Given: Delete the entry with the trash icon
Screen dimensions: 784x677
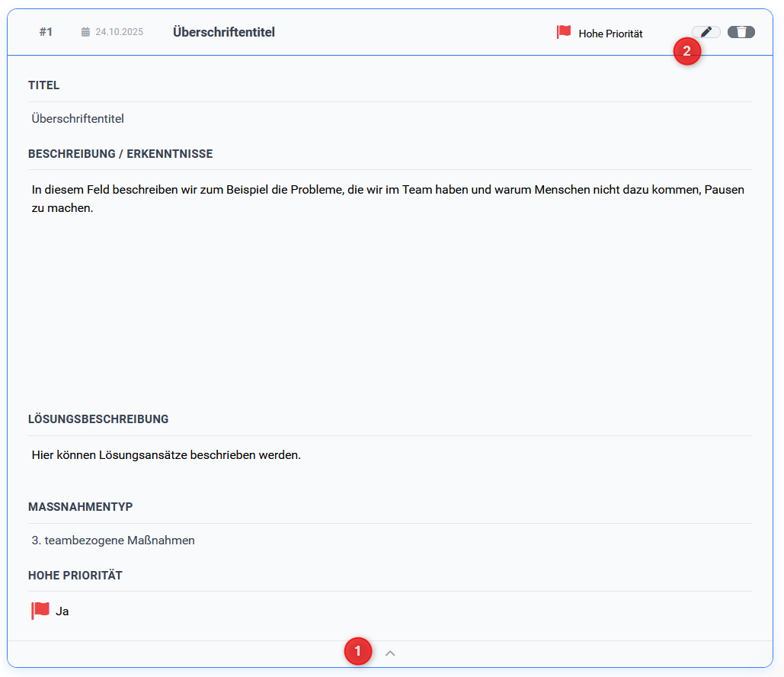Looking at the screenshot, I should tap(741, 32).
